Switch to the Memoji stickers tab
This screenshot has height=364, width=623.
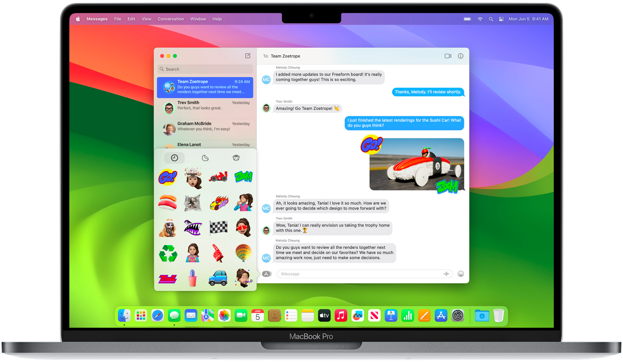(x=236, y=158)
